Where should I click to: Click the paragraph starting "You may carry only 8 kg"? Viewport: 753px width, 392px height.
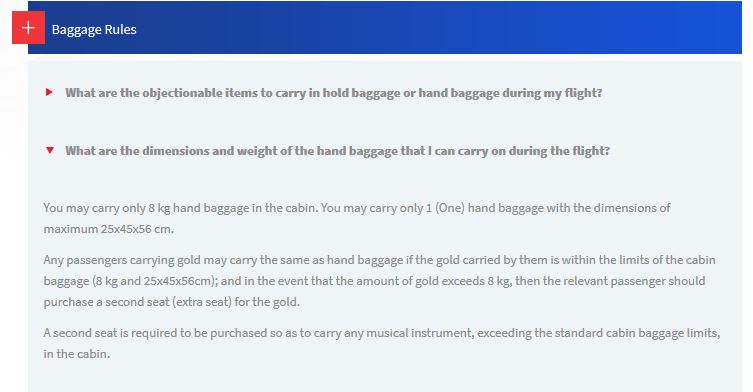tap(357, 219)
